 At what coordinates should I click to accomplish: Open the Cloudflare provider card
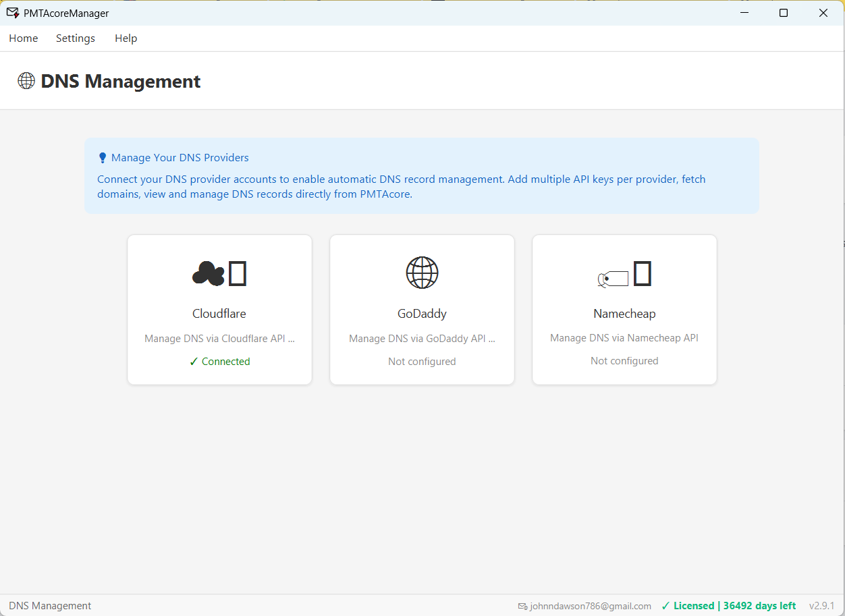(x=219, y=309)
